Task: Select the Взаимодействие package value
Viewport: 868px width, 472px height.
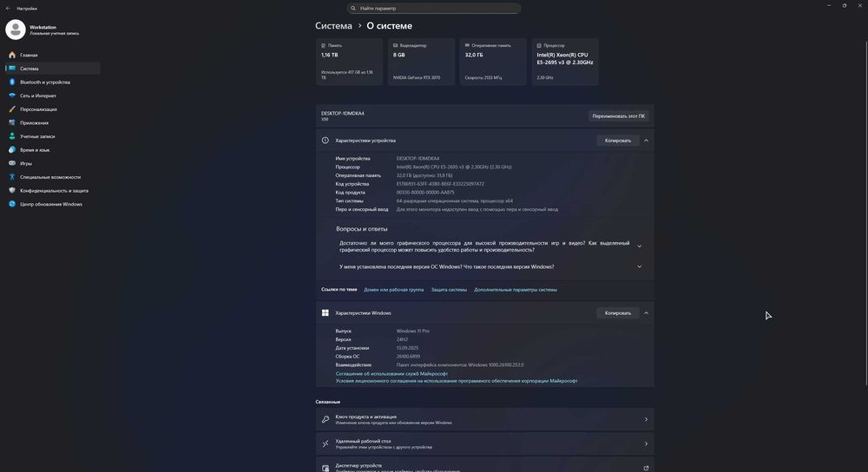Action: click(460, 365)
